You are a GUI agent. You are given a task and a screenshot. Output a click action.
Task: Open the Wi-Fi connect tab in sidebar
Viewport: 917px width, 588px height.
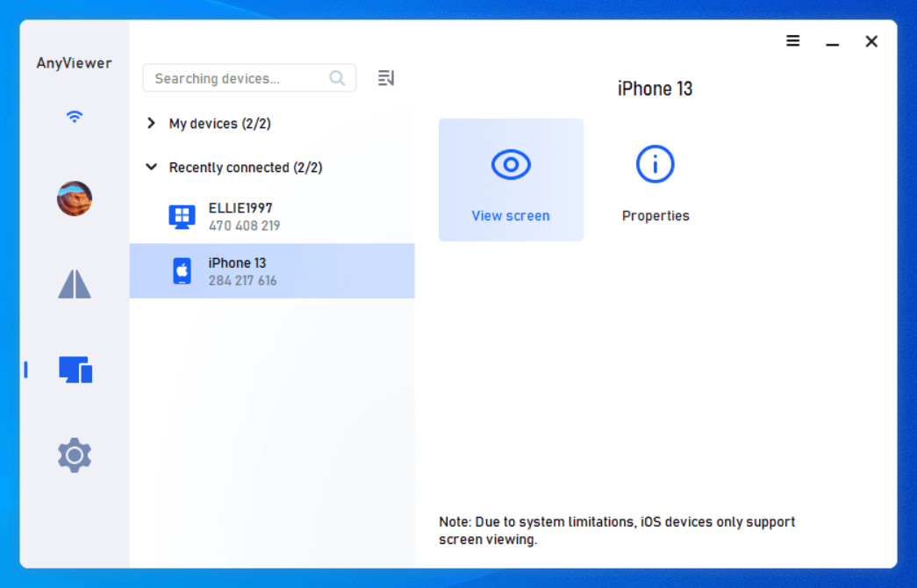[75, 117]
